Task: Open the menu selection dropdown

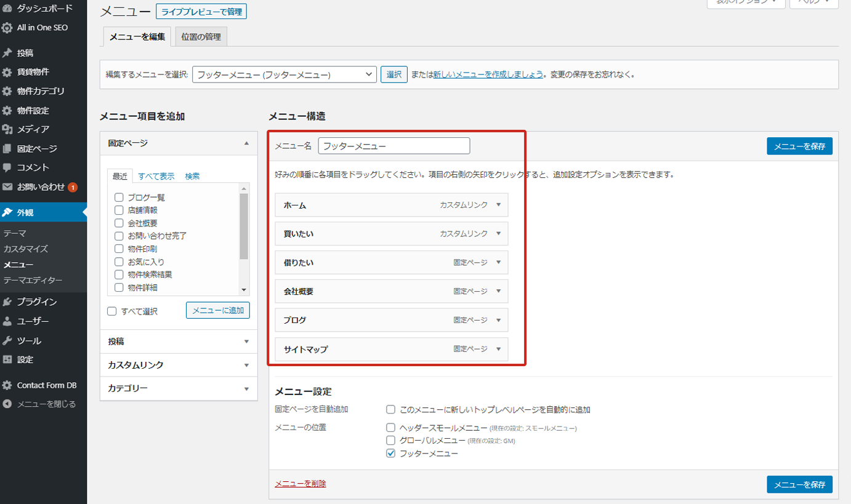Action: pyautogui.click(x=284, y=74)
